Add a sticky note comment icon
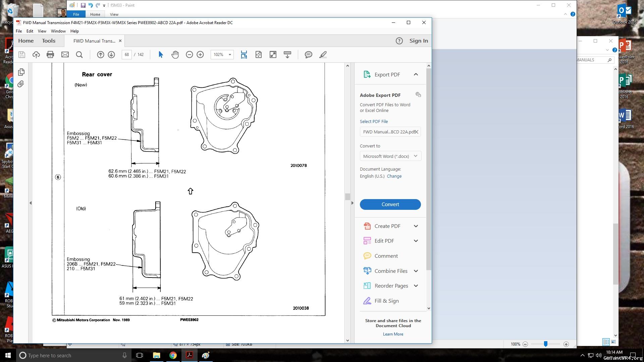This screenshot has height=362, width=644. pos(309,55)
